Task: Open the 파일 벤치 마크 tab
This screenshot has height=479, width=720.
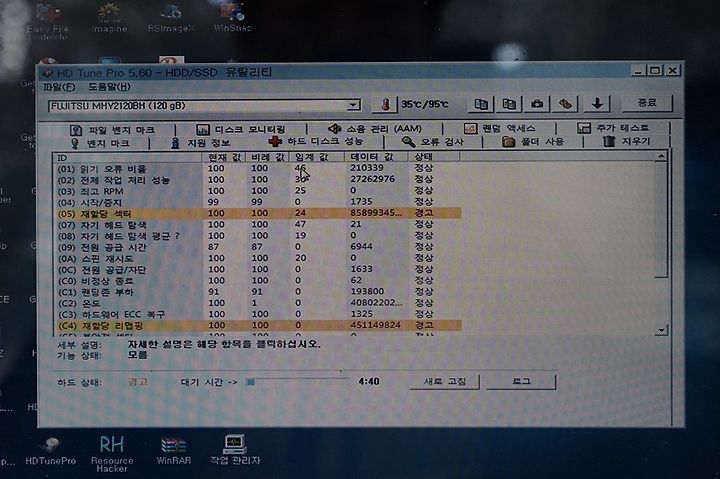Action: click(x=112, y=130)
